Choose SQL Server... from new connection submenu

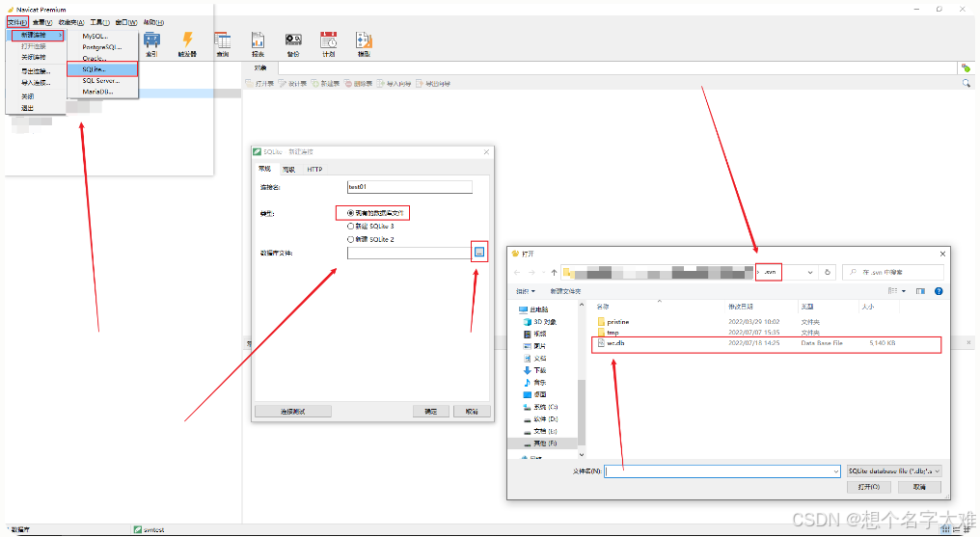102,81
